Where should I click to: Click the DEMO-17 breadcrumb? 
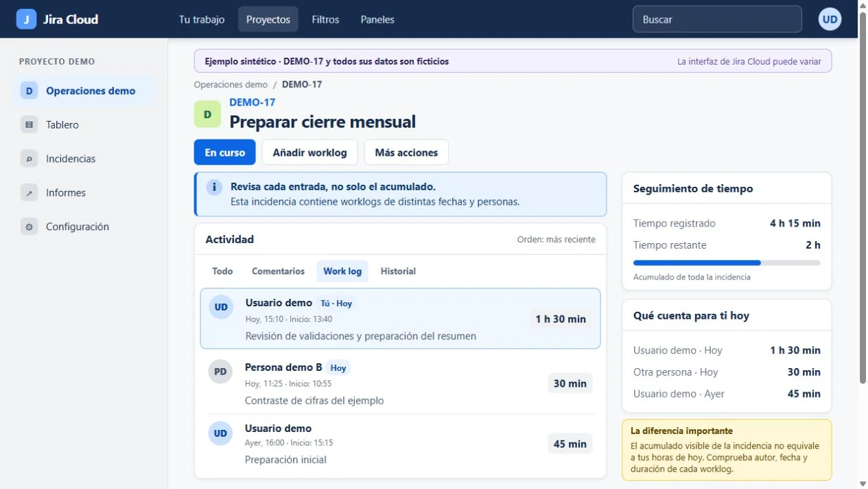coord(302,84)
